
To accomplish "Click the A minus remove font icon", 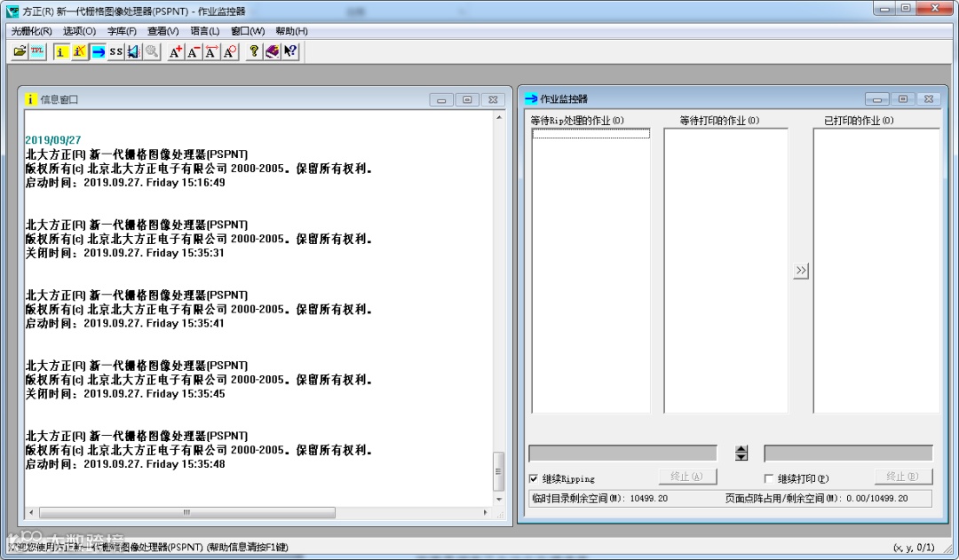I will pos(194,51).
